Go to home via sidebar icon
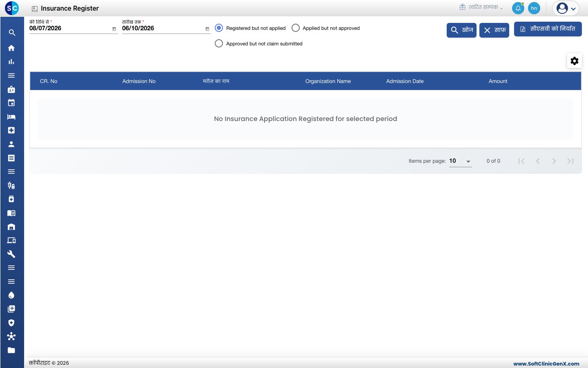Image resolution: width=588 pixels, height=368 pixels. [x=11, y=48]
